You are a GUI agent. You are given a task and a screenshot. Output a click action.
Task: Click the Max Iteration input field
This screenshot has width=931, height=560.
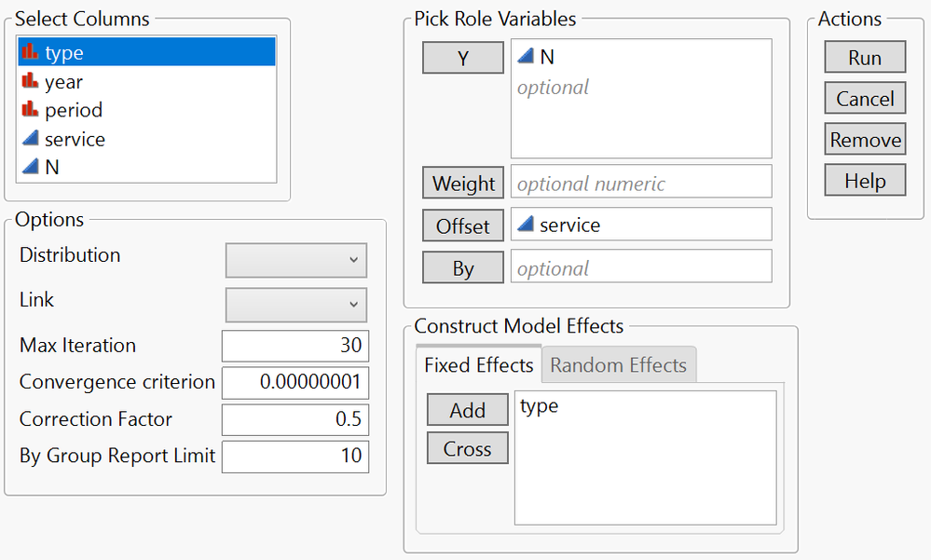[x=295, y=345]
